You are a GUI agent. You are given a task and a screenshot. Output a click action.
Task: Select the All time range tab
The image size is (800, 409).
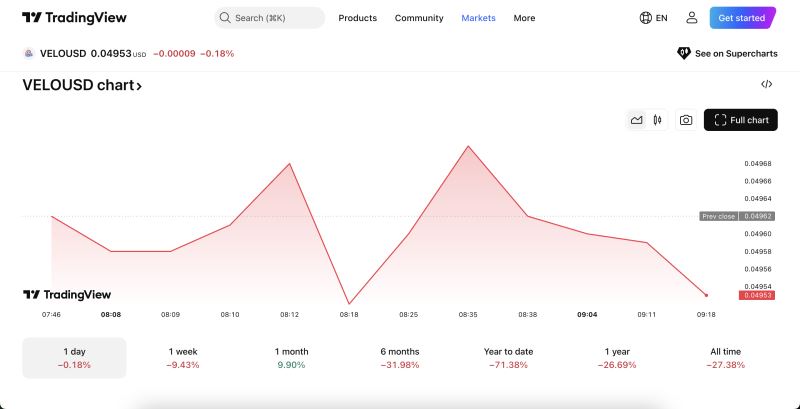pyautogui.click(x=725, y=357)
